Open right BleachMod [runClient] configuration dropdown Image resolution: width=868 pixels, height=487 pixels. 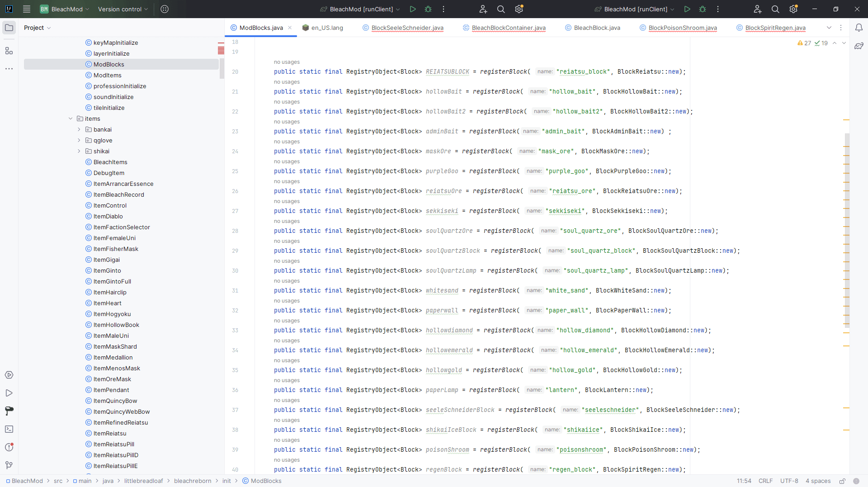635,9
